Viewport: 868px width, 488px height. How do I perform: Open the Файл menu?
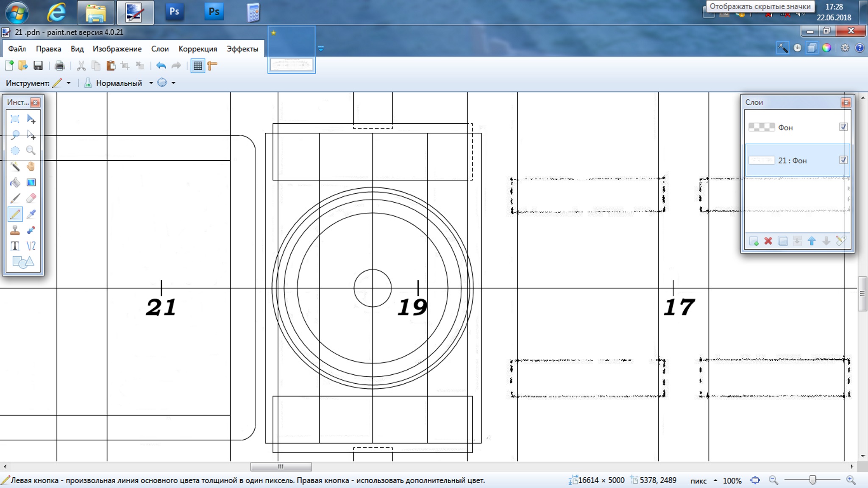(17, 49)
